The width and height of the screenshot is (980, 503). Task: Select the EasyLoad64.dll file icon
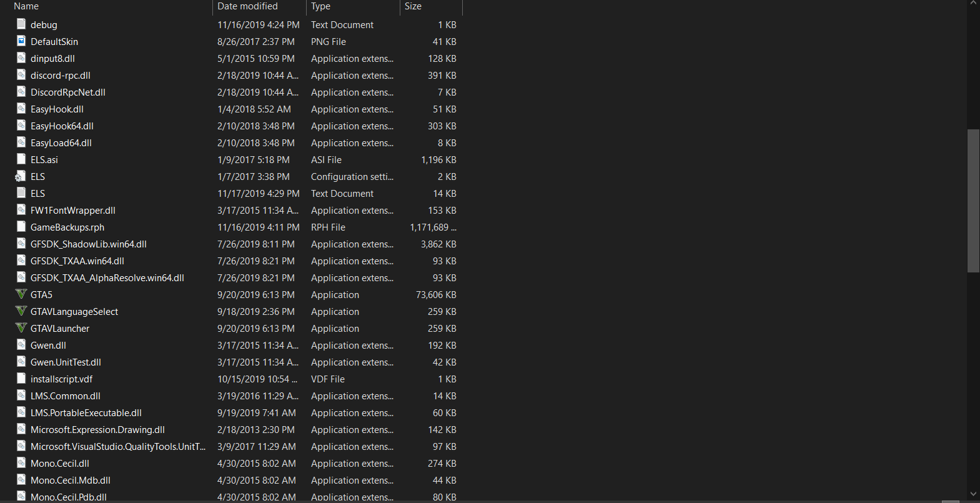[21, 142]
